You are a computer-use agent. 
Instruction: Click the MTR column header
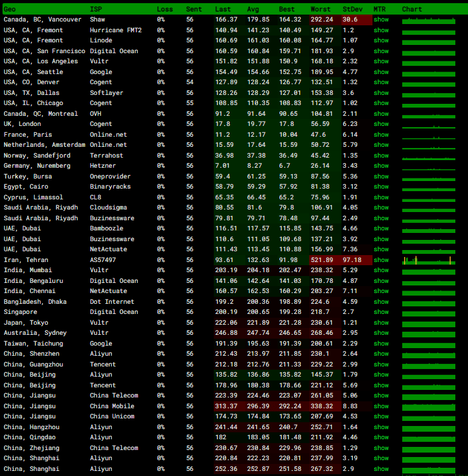coord(379,9)
